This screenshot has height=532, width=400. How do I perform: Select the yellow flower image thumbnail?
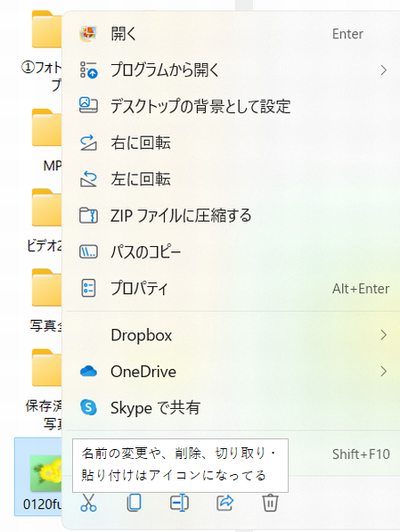[x=45, y=473]
